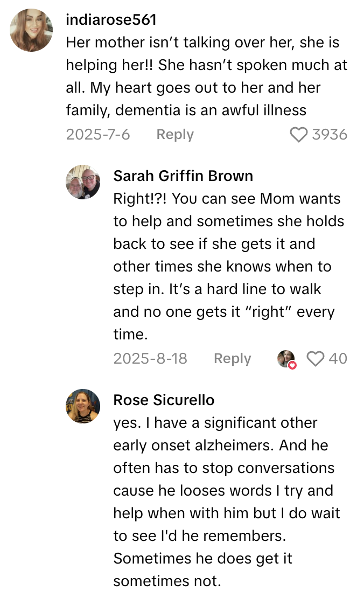The width and height of the screenshot is (364, 598).
Task: Reply to indiarose561's comment
Action: [174, 134]
